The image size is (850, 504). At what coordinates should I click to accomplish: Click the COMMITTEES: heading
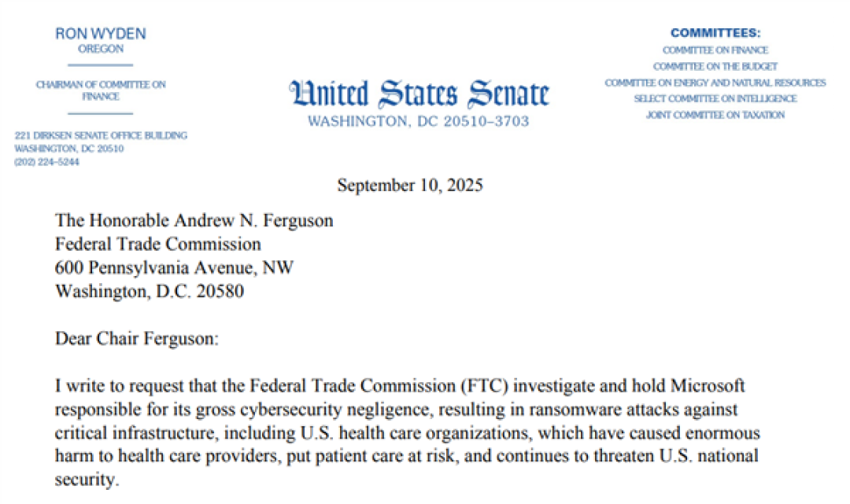pyautogui.click(x=715, y=33)
